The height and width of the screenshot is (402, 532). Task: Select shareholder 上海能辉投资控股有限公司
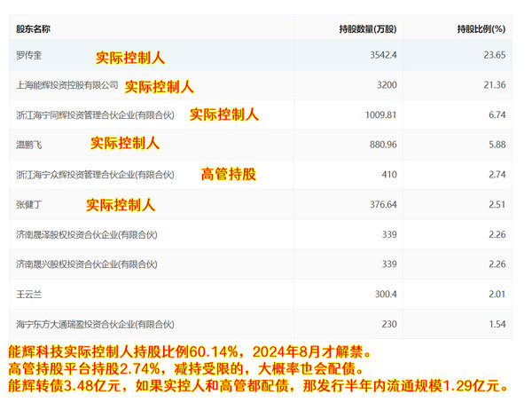[67, 85]
